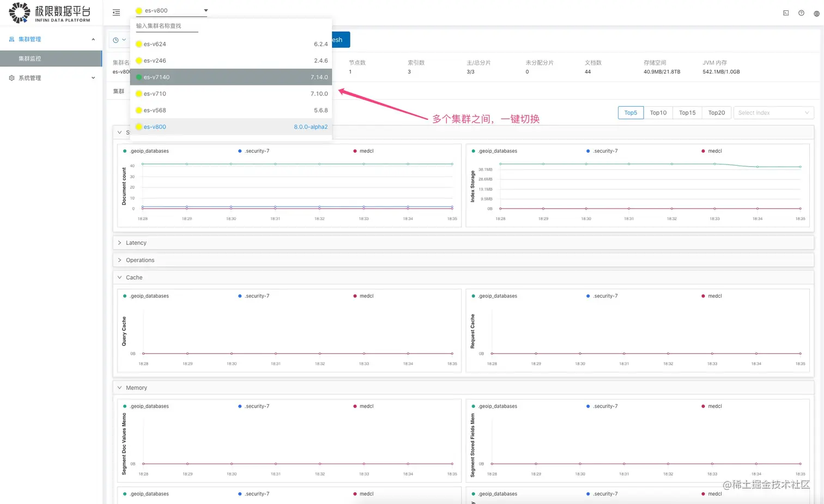The width and height of the screenshot is (824, 504).
Task: Toggle .security-7 in Segment Doc Values chart
Action: [254, 406]
